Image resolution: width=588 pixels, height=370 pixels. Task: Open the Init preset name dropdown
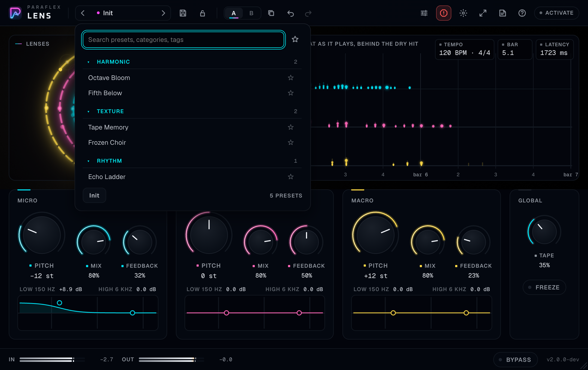pos(123,13)
